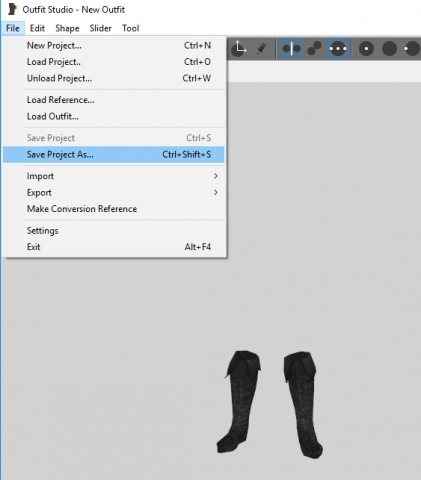The height and width of the screenshot is (480, 421).
Task: Toggle X-mirror editing icon
Action: tap(291, 49)
